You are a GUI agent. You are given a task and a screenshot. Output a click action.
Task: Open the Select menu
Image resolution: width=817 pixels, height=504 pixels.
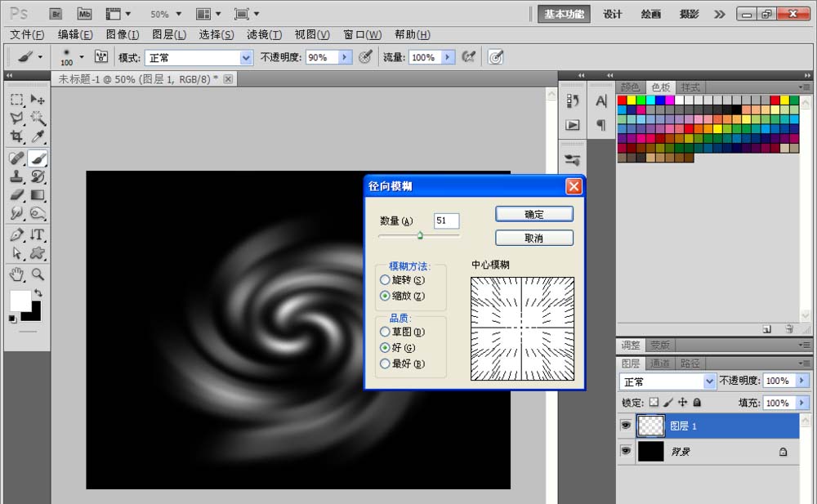point(217,34)
